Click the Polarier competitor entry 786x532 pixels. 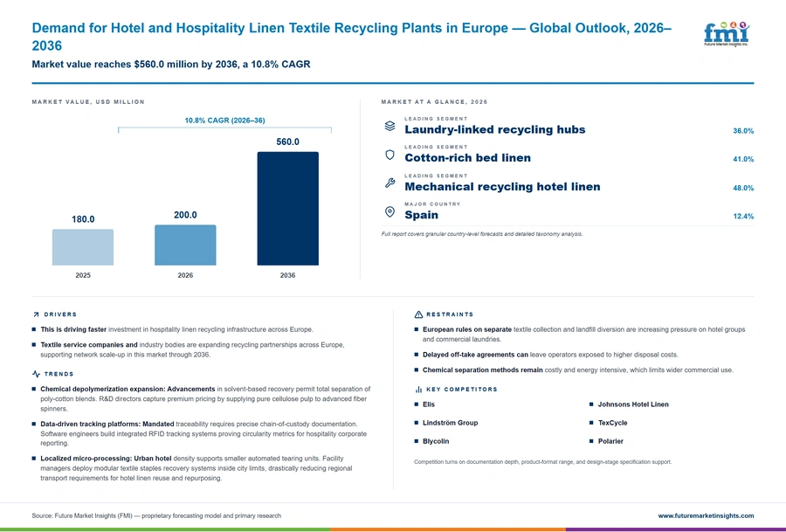pyautogui.click(x=610, y=441)
